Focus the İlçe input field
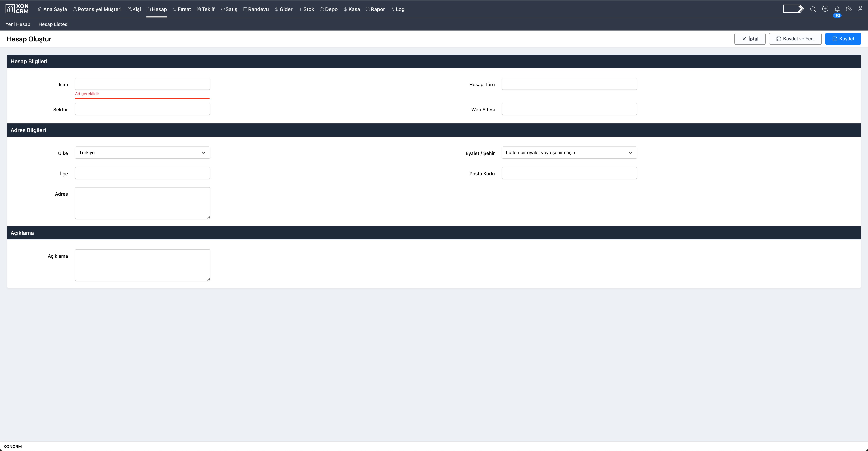Image resolution: width=868 pixels, height=451 pixels. pos(143,173)
